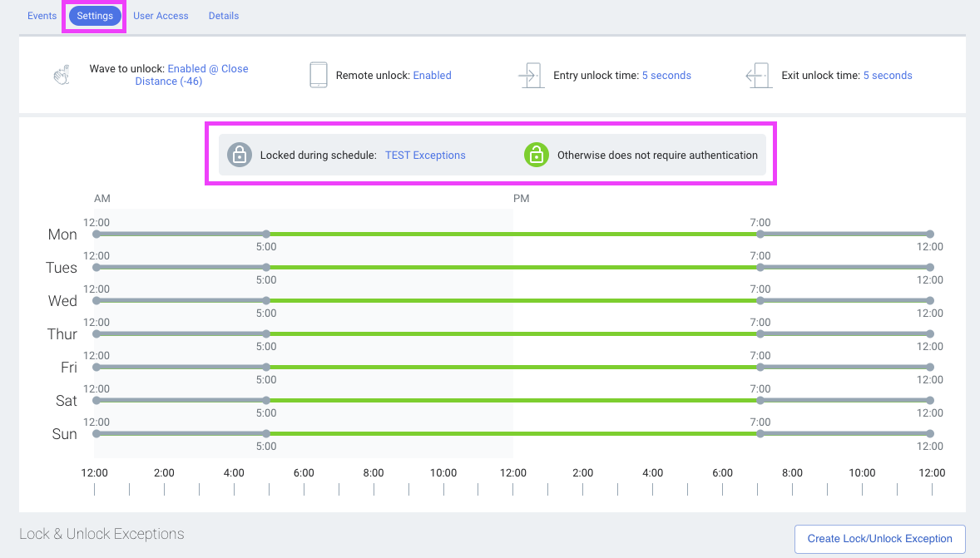Open the Events tab
This screenshot has width=980, height=558.
click(42, 16)
